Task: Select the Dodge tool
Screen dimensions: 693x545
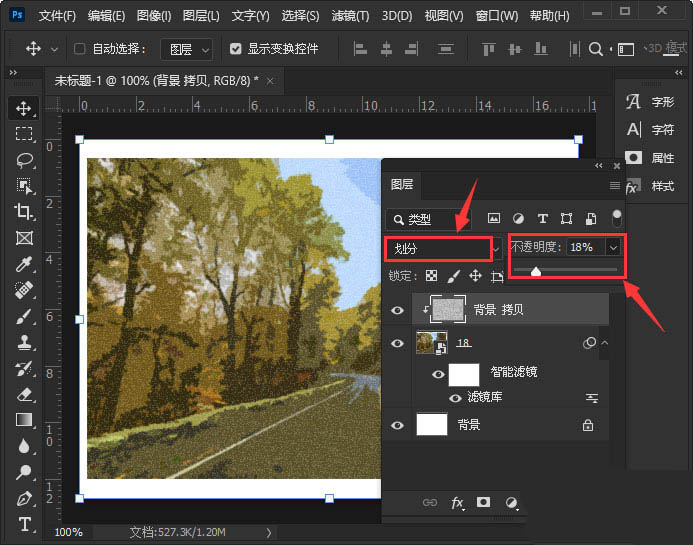Action: pos(24,472)
